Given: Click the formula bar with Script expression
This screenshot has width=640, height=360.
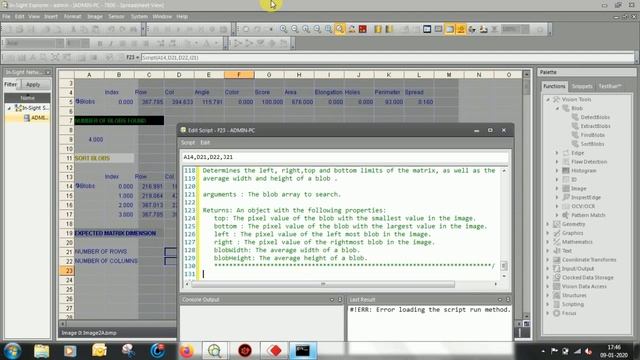Looking at the screenshot, I should tap(387, 58).
